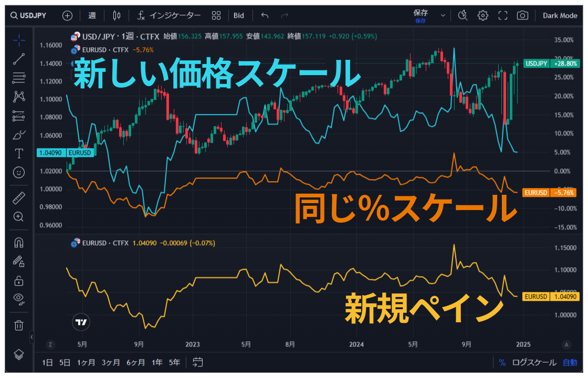Viewport: 588px width, 378px height.
Task: Open the object tree layers icon
Action: pos(19,354)
